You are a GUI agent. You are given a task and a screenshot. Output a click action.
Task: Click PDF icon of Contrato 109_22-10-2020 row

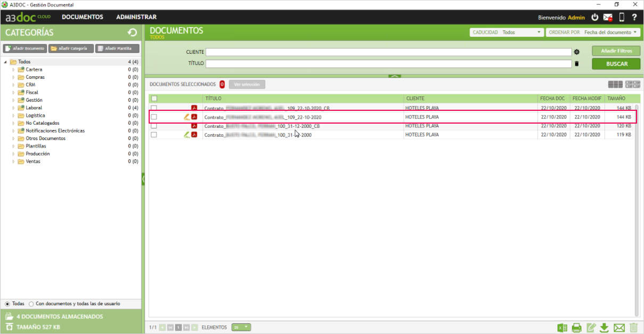(x=194, y=117)
